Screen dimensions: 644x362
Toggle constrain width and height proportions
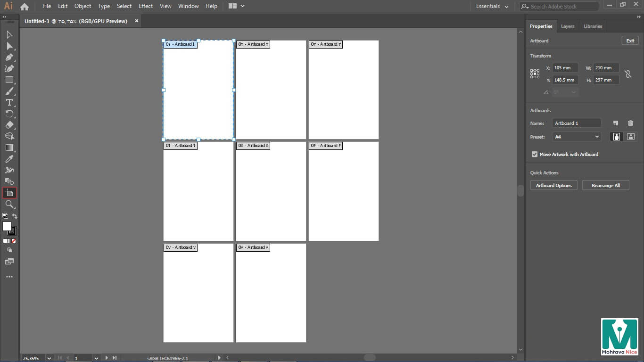pyautogui.click(x=627, y=74)
